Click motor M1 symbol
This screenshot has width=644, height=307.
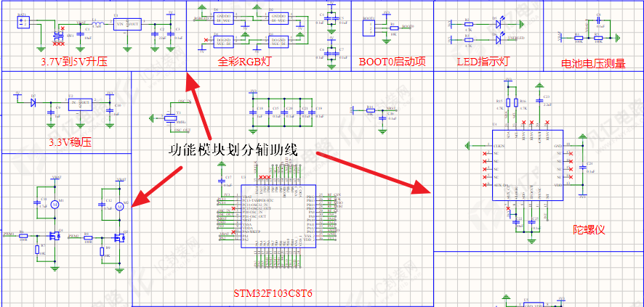point(55,204)
